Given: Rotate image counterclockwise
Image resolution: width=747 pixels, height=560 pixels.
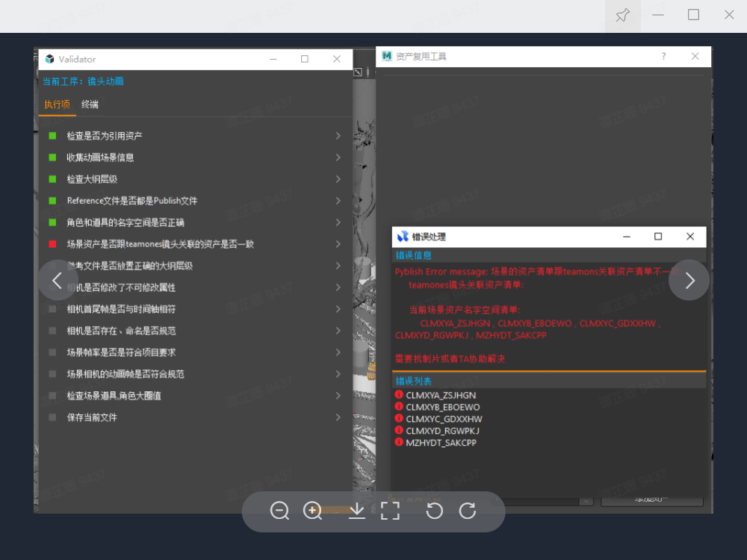Looking at the screenshot, I should click(x=434, y=511).
